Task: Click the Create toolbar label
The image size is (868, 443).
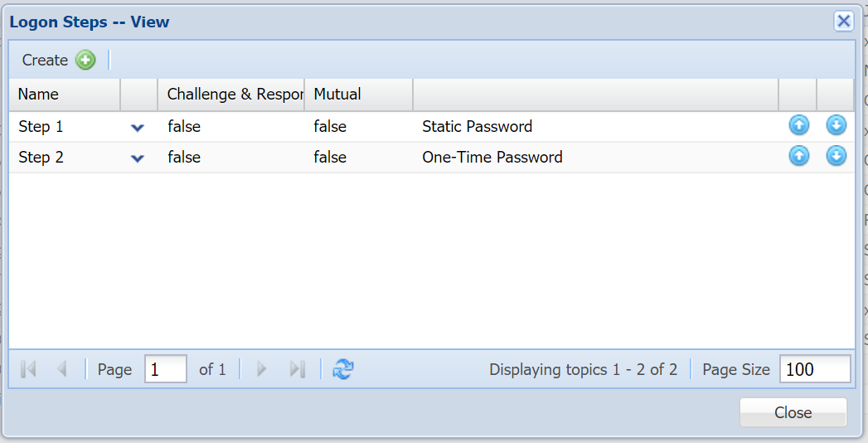Action: click(45, 60)
